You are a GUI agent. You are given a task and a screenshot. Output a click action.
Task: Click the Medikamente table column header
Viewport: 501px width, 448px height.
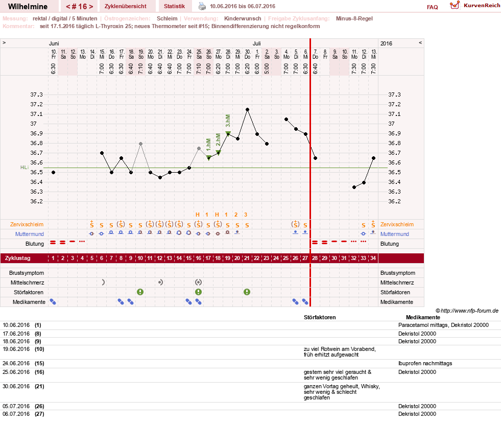[423, 317]
